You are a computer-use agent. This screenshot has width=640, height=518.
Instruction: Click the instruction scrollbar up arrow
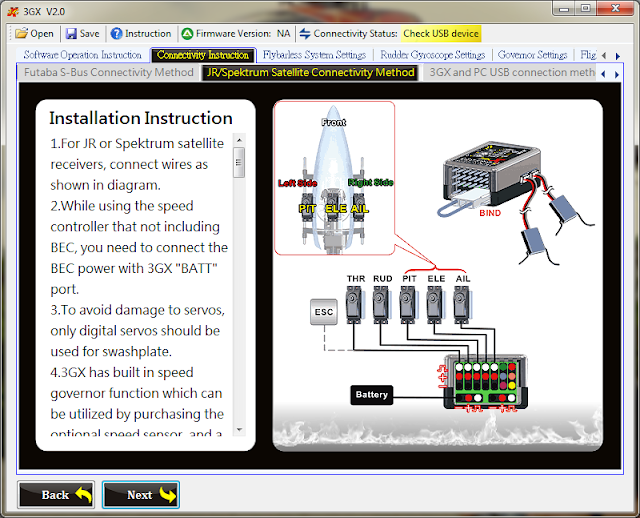tap(239, 140)
